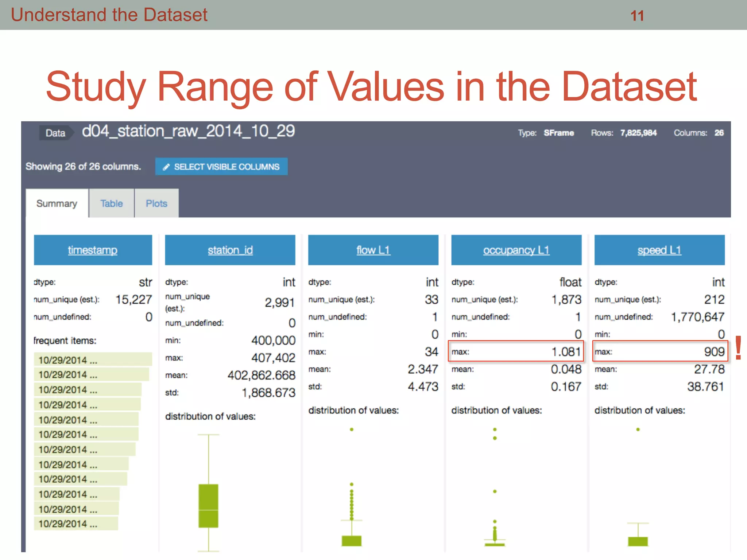Viewport: 747px width, 560px height.
Task: Click the Type value SFrame
Action: (x=559, y=133)
